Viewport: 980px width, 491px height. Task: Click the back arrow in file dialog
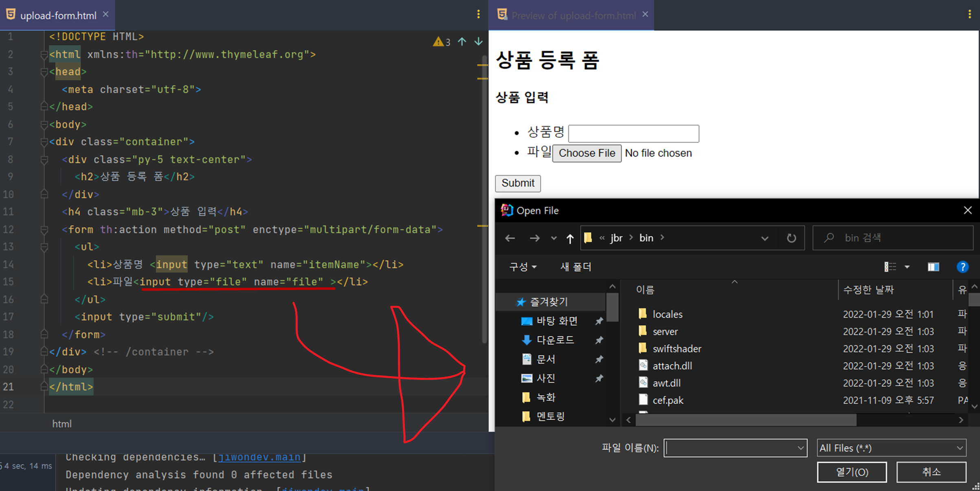pyautogui.click(x=510, y=238)
